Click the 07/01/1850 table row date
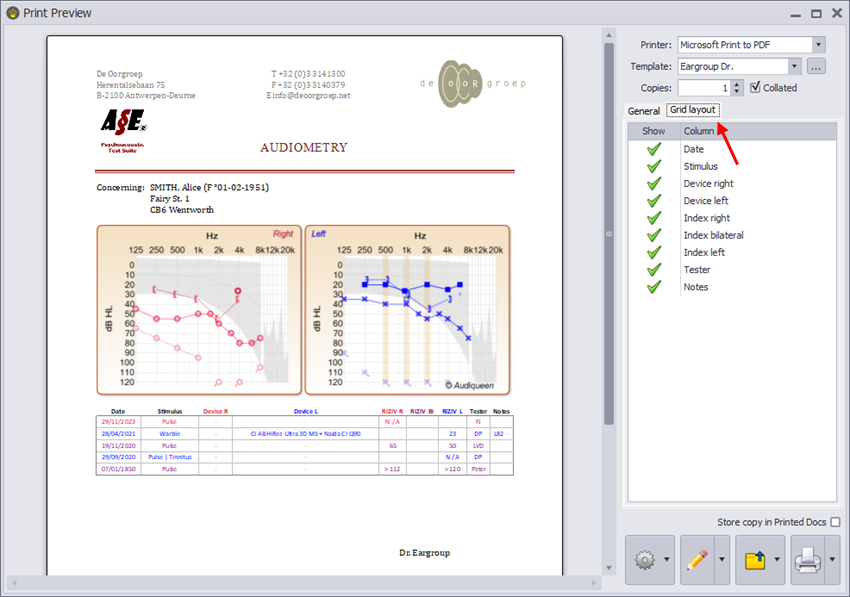Viewport: 850px width, 597px height. click(x=118, y=469)
